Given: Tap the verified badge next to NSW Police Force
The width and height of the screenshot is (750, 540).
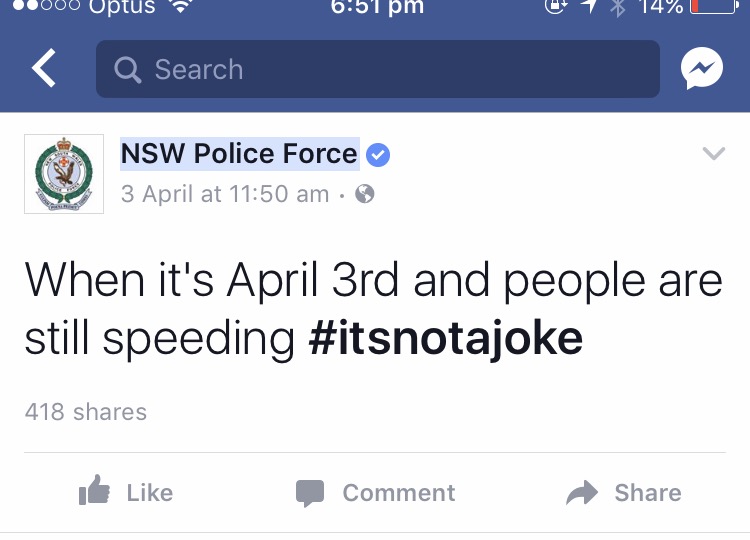Looking at the screenshot, I should tap(378, 155).
